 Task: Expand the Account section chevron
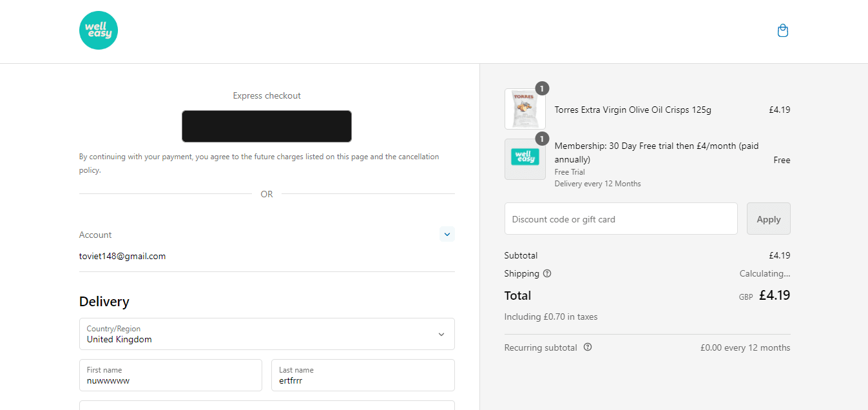[x=447, y=234]
